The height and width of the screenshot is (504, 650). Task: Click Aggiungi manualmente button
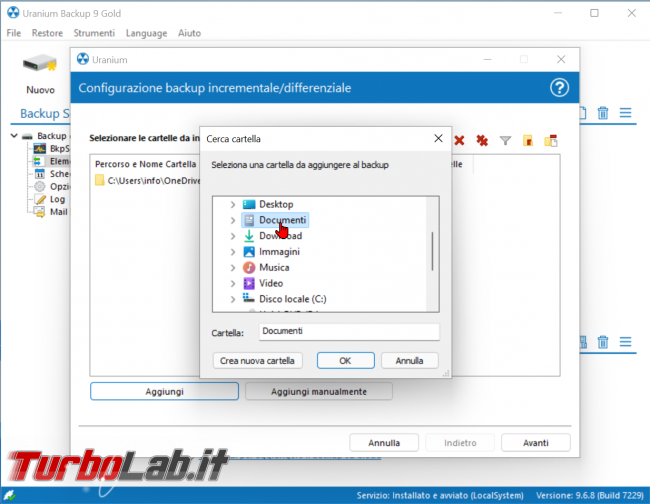tap(319, 391)
